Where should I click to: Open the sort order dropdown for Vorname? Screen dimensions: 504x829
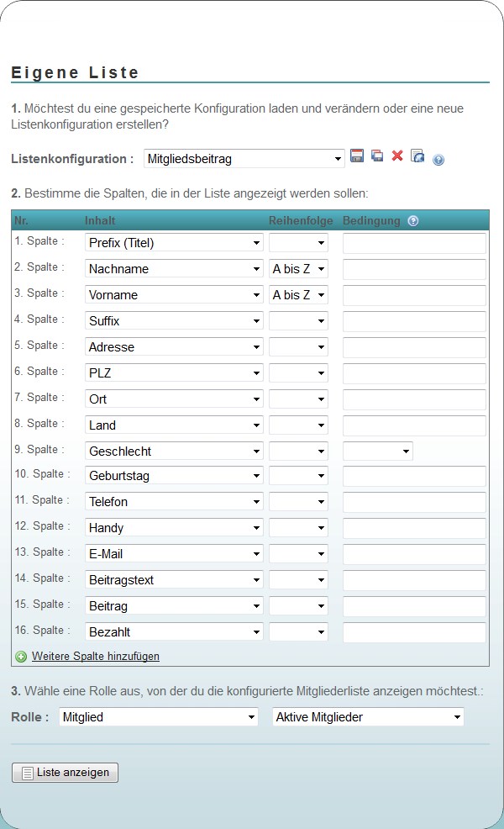coord(298,295)
